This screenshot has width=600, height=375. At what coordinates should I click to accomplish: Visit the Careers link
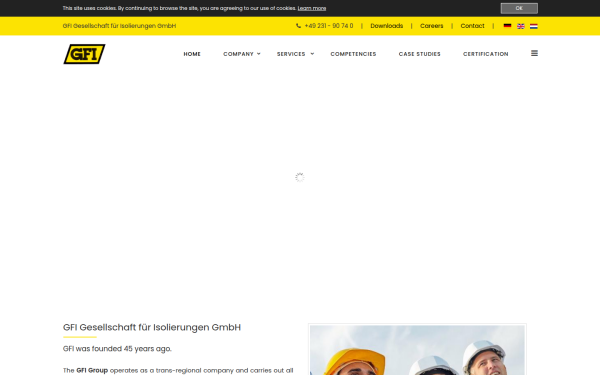(432, 26)
